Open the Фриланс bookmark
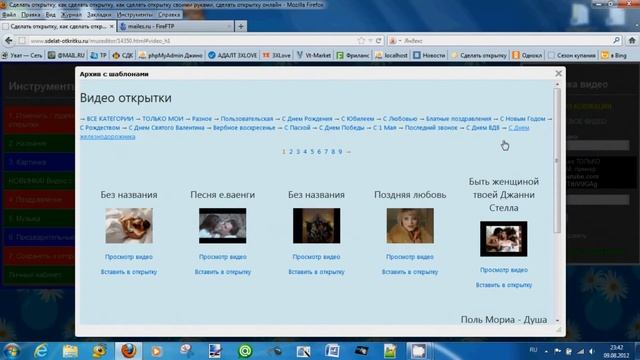The image size is (640, 360). [x=353, y=55]
